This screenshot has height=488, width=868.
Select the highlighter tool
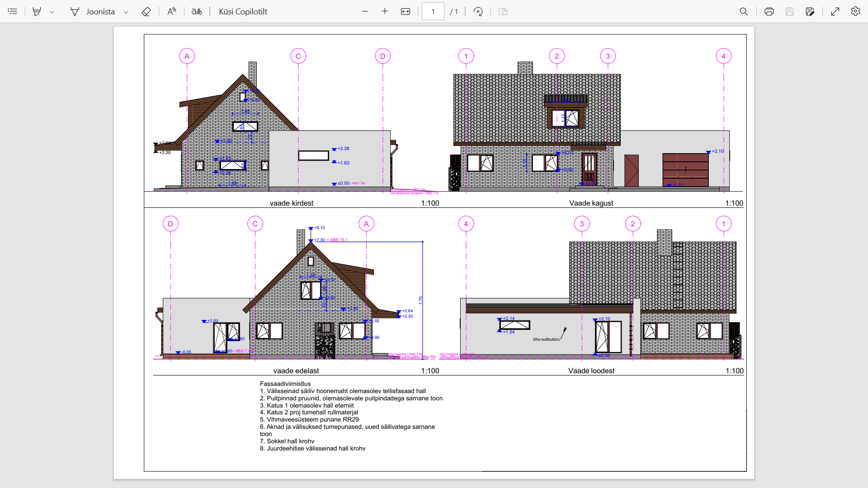(37, 11)
